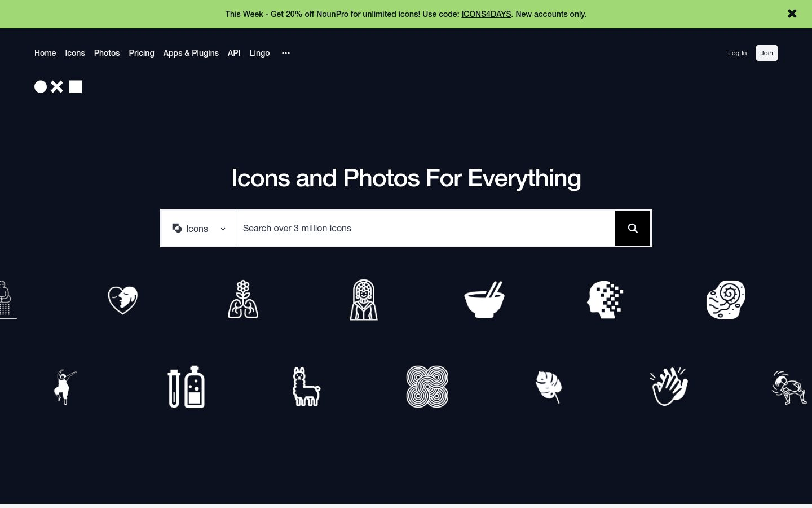Navigate to the Photos section

pos(107,53)
